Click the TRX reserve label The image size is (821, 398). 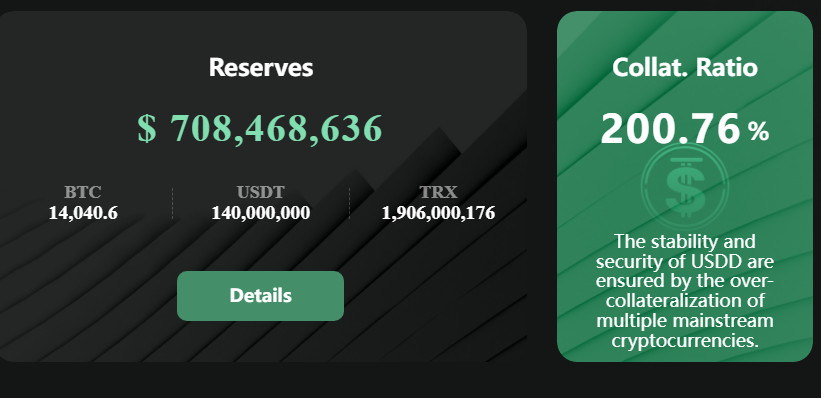coord(438,192)
